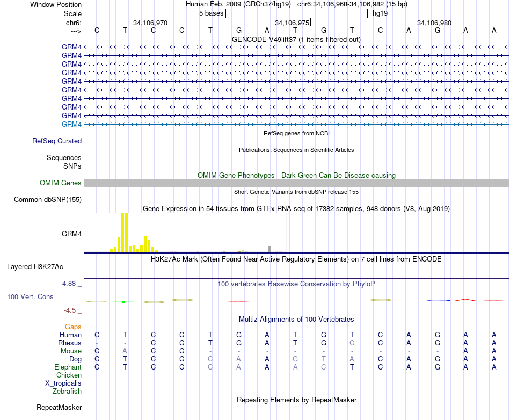Select the Rhesus alignment row label
The width and height of the screenshot is (510, 420).
(x=70, y=343)
